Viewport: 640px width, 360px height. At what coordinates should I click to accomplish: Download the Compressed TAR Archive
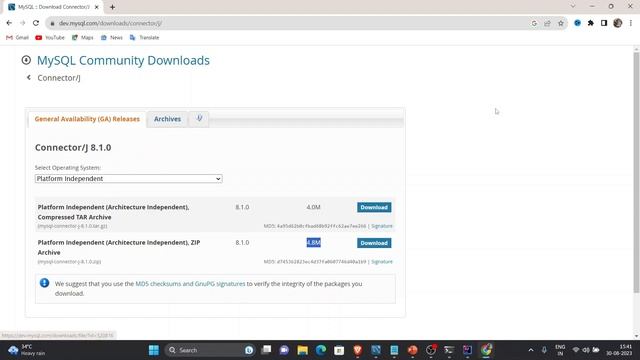tap(374, 207)
